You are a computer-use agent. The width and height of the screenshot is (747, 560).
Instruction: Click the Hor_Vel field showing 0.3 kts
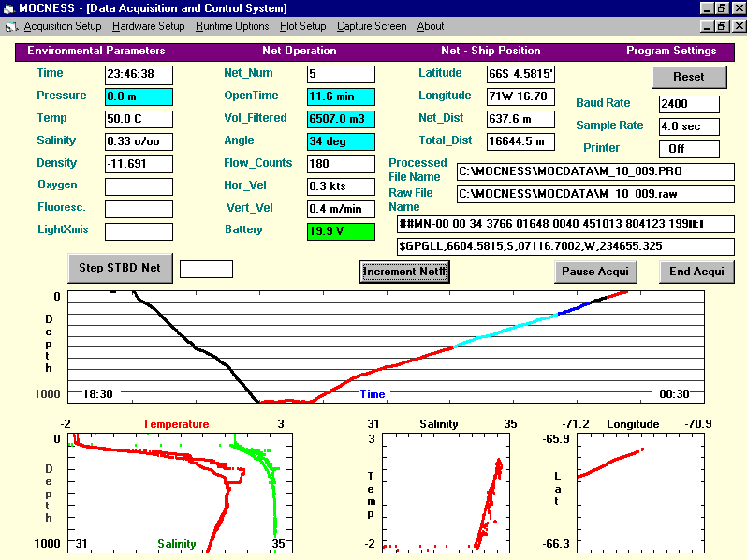(x=341, y=186)
